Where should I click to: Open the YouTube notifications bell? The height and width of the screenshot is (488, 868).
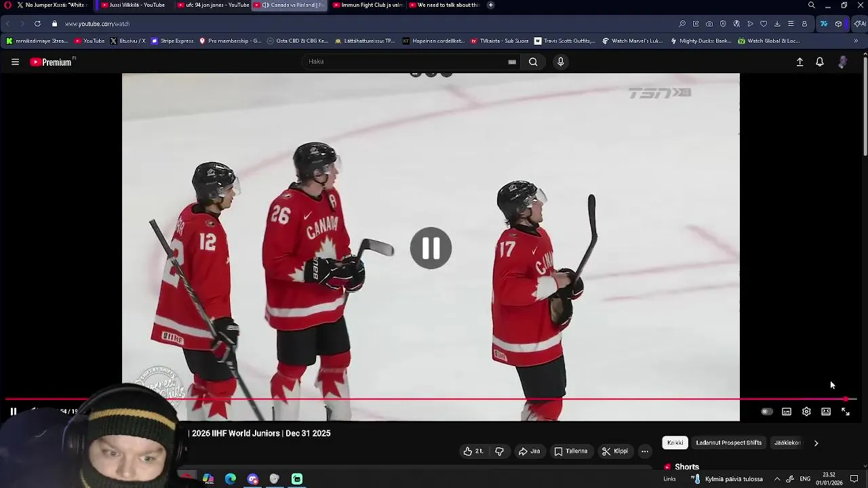point(820,62)
